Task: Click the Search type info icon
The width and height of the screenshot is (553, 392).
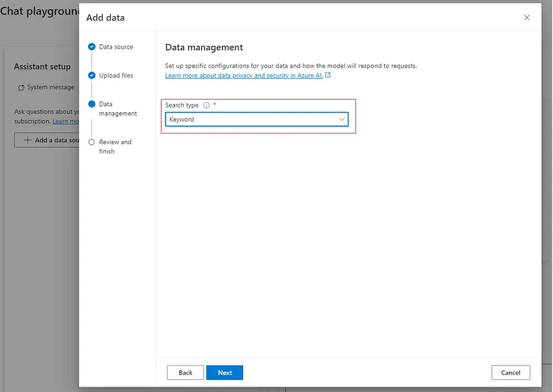Action: tap(206, 105)
